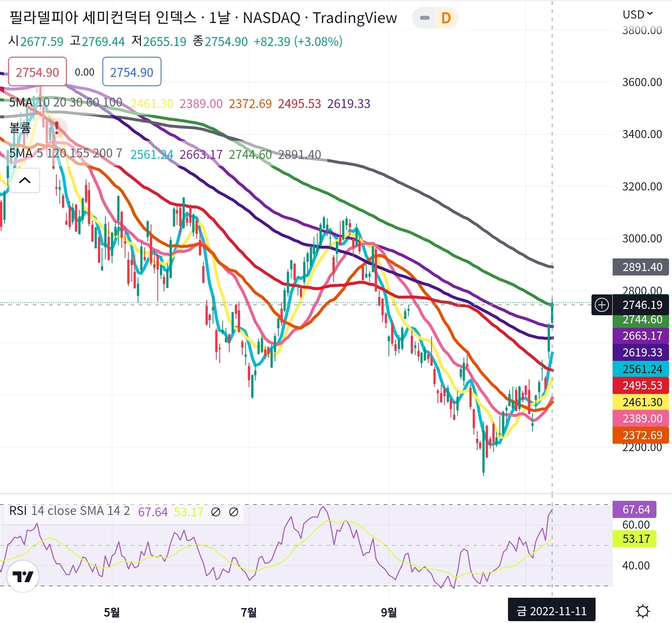The width and height of the screenshot is (672, 623).
Task: Select the 5MA 10 20 30 60 100 indicator legend
Action: (66, 102)
